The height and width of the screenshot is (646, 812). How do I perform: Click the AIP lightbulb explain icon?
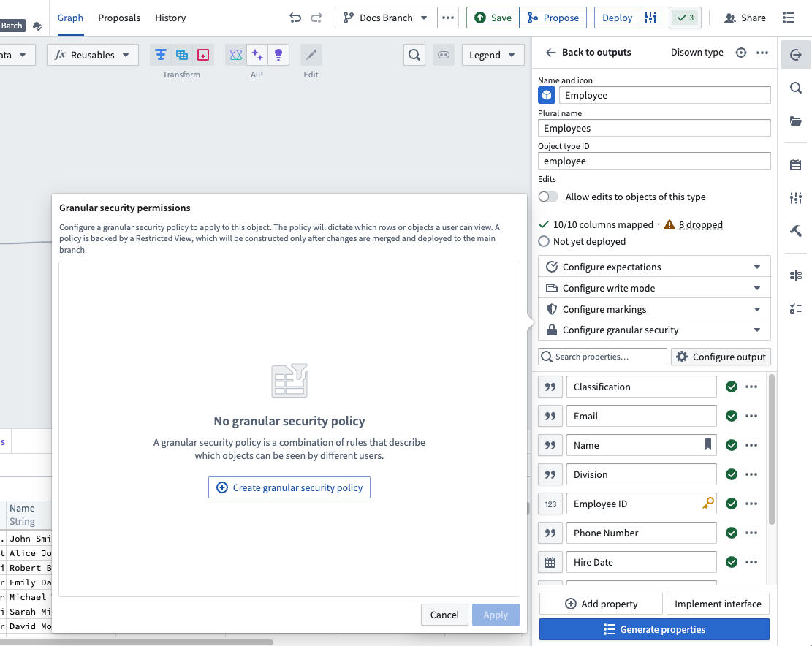[278, 55]
